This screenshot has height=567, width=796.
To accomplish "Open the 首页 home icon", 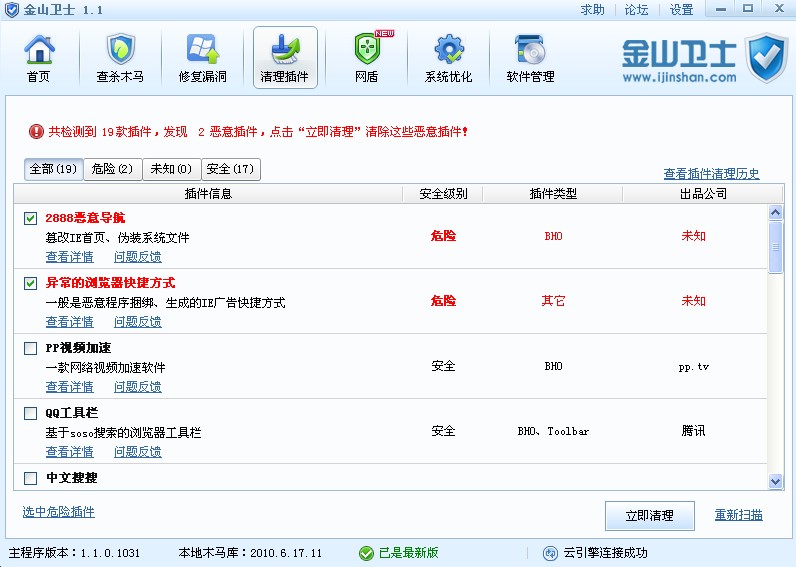I will 39,58.
